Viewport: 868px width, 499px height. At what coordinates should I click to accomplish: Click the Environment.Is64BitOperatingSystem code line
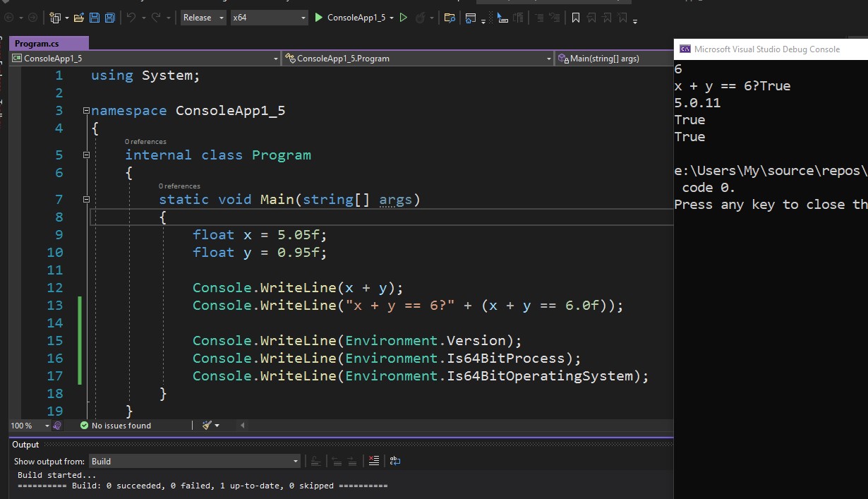click(x=421, y=376)
